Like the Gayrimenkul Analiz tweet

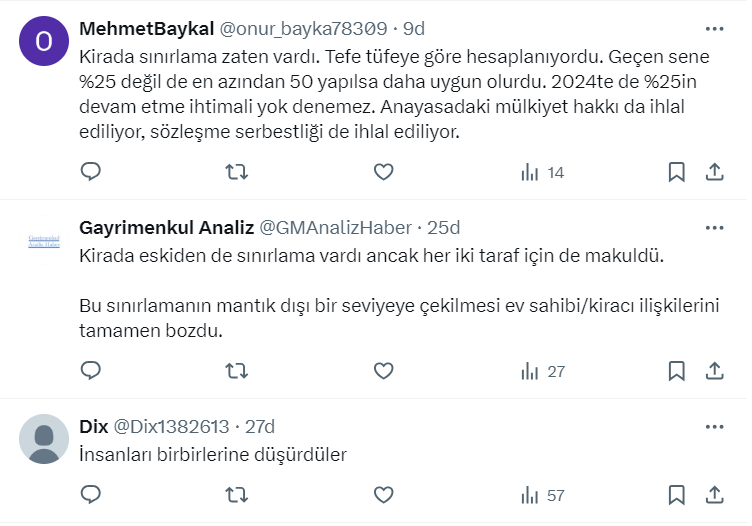[x=383, y=371]
